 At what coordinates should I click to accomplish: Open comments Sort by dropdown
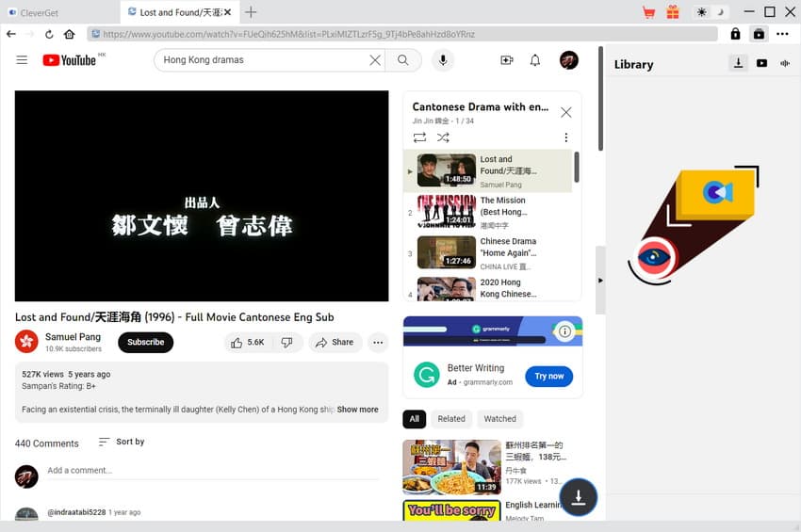point(122,442)
